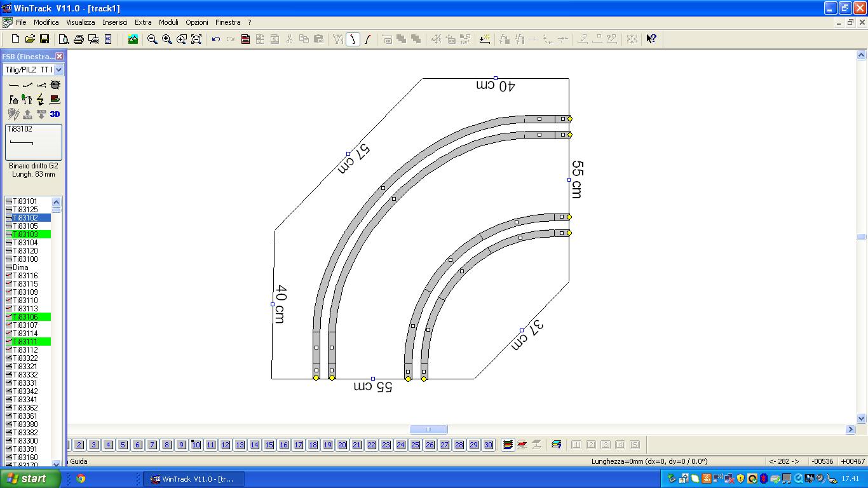Viewport: 868px width, 488px height.
Task: Open the Opzioni menu
Action: point(197,22)
